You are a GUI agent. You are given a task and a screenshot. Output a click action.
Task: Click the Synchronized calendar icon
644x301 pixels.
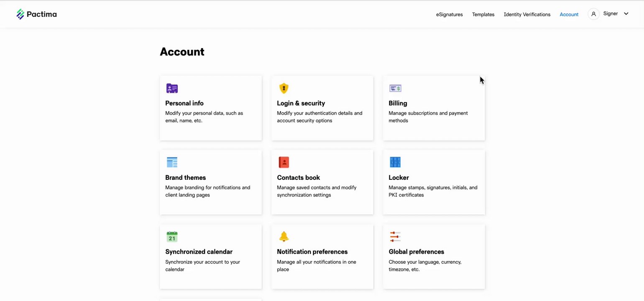pyautogui.click(x=172, y=237)
